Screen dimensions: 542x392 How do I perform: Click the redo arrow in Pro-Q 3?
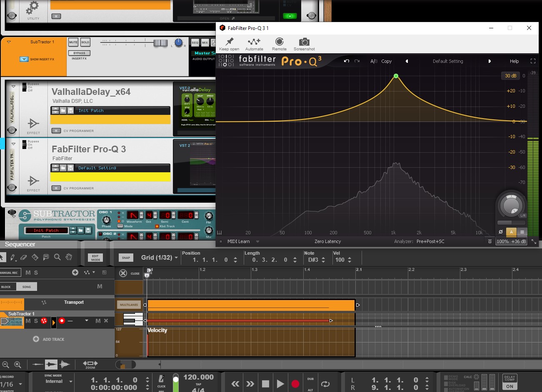coord(357,61)
